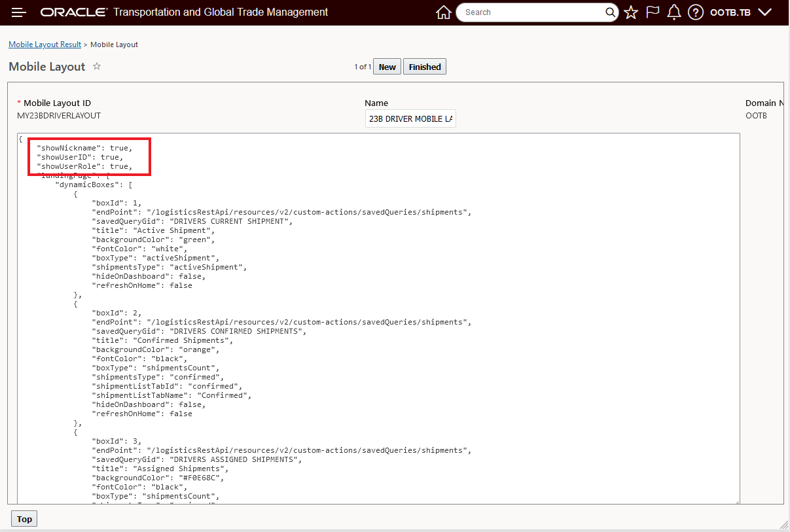The image size is (790, 532).
Task: Click "backgroundColor": "#F0E68C" line
Action: point(158,478)
